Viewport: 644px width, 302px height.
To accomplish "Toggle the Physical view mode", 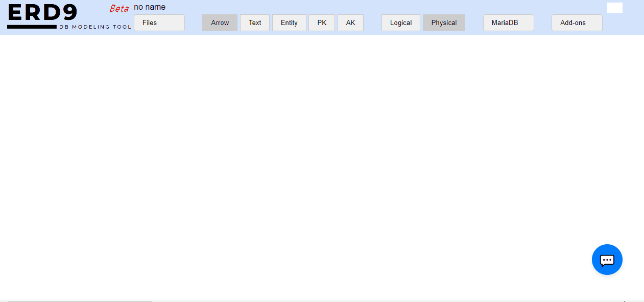I will point(444,23).
